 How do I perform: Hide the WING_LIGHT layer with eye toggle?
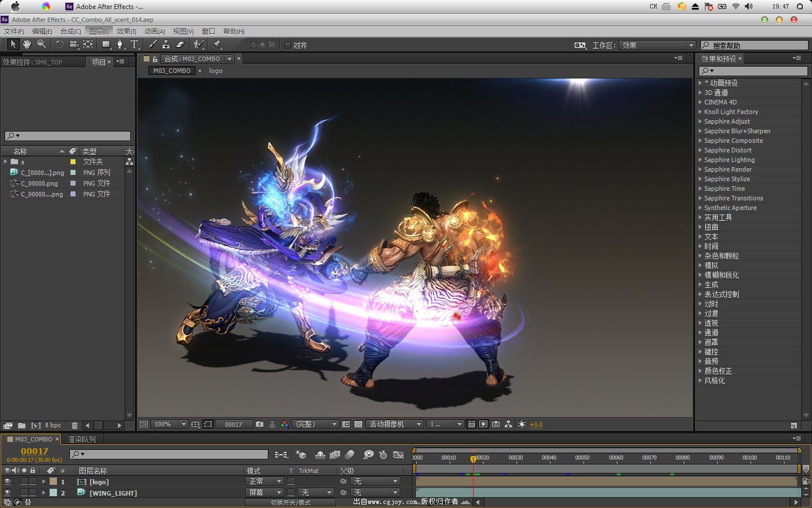(x=7, y=493)
